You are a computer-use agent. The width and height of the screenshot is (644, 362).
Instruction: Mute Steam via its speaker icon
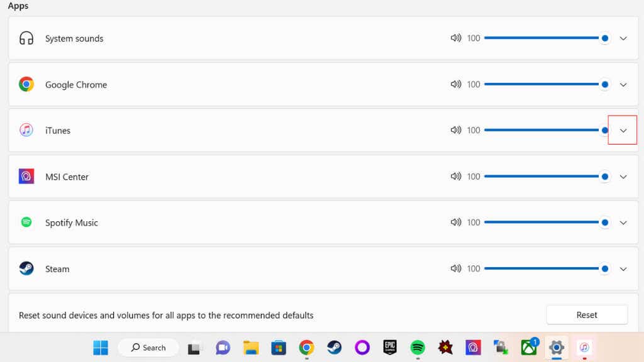coord(455,268)
